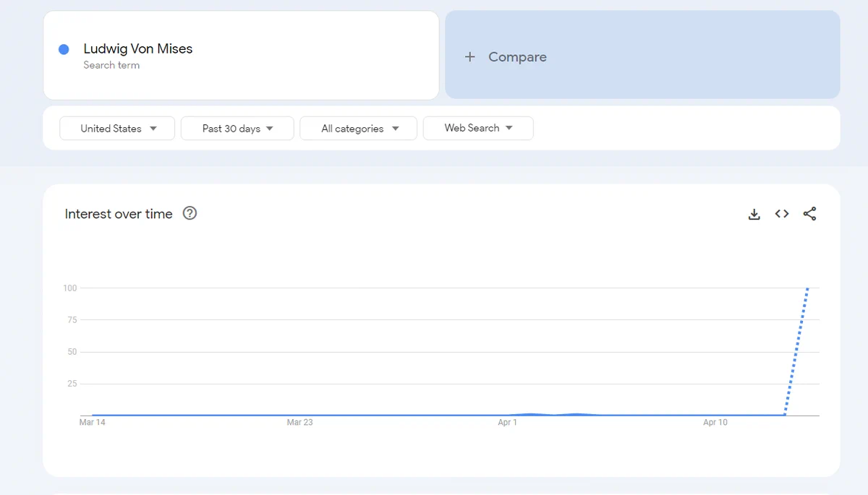
Task: Click the Mar 23 axis label
Action: (299, 422)
